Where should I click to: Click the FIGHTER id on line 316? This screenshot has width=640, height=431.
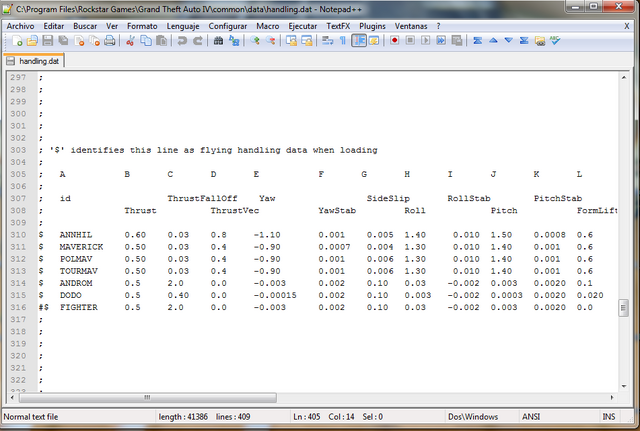79,307
